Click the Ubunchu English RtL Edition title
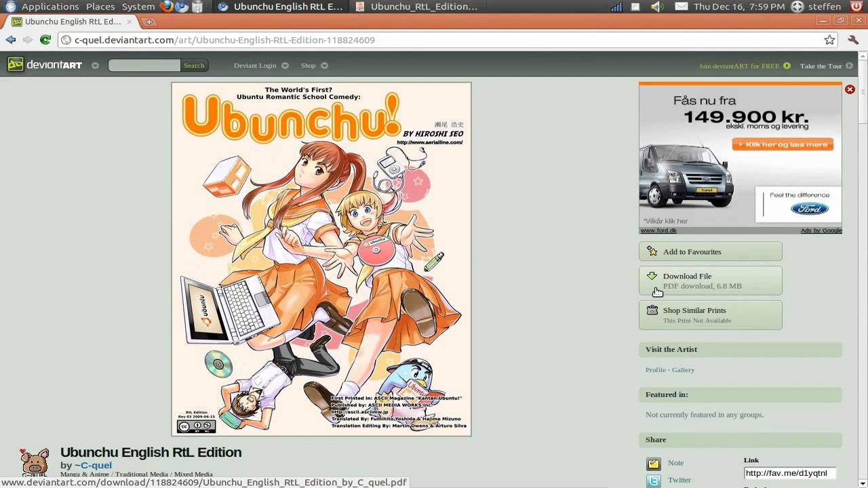The height and width of the screenshot is (488, 868). tap(151, 452)
